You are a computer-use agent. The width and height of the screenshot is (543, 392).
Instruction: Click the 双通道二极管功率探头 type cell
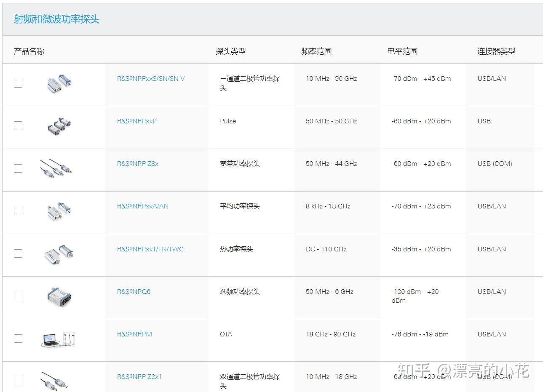point(250,381)
